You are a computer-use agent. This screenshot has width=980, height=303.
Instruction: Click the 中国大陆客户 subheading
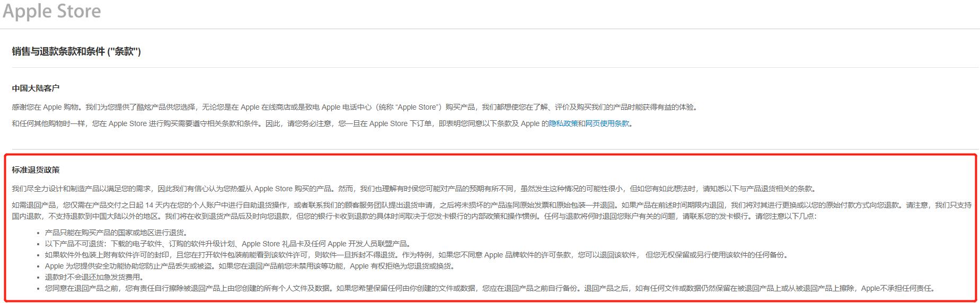36,88
